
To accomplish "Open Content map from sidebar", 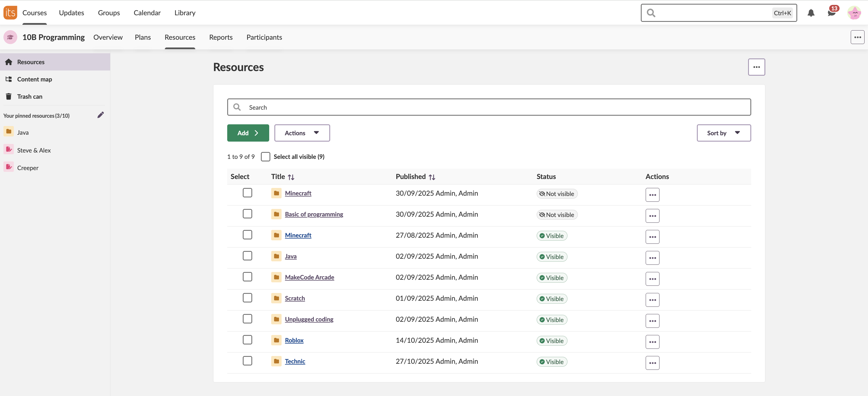I will tap(35, 79).
